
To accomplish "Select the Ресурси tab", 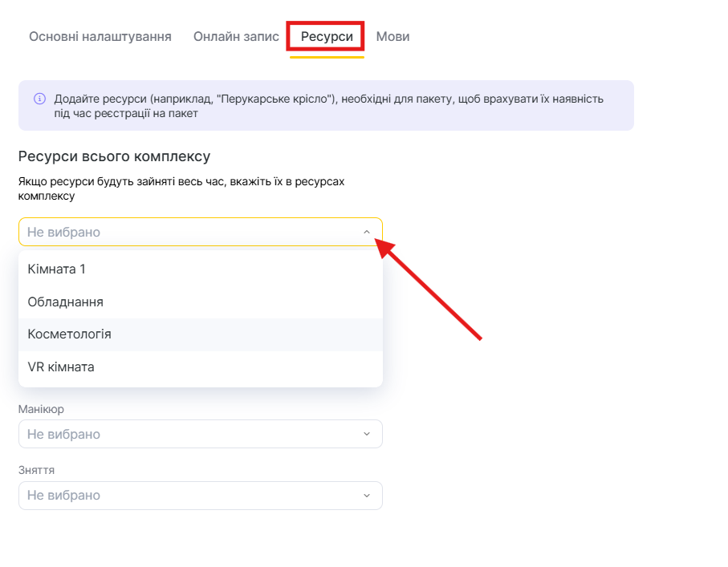I will point(326,37).
